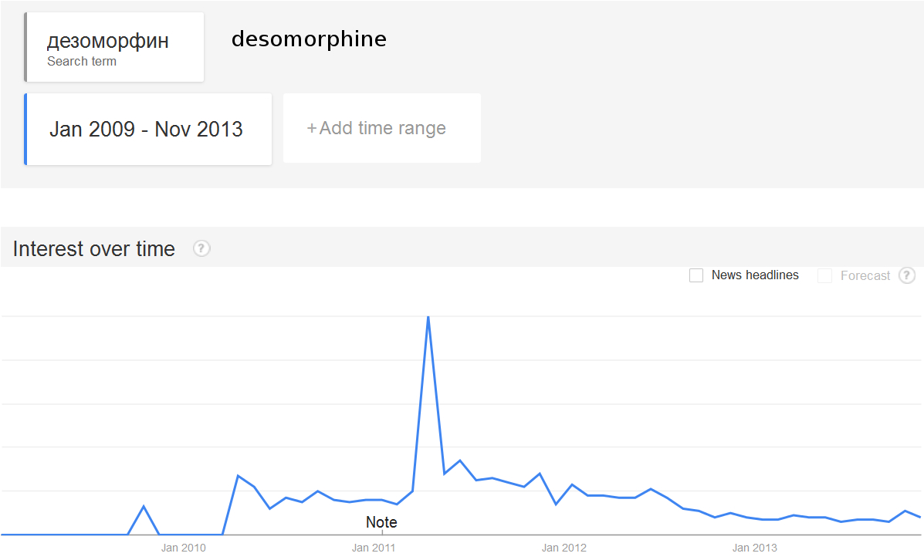Click the Add time range button
Screen dimensions: 924x560
381,128
